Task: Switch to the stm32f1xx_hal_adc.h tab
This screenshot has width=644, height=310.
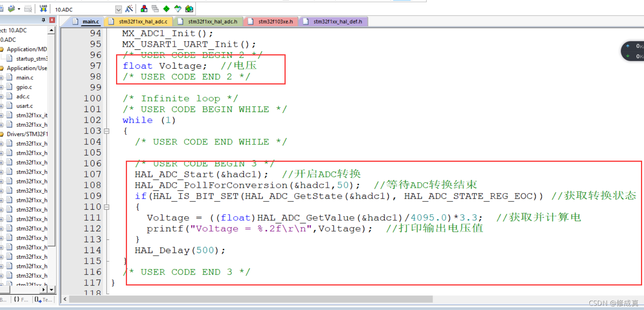Action: (x=208, y=21)
